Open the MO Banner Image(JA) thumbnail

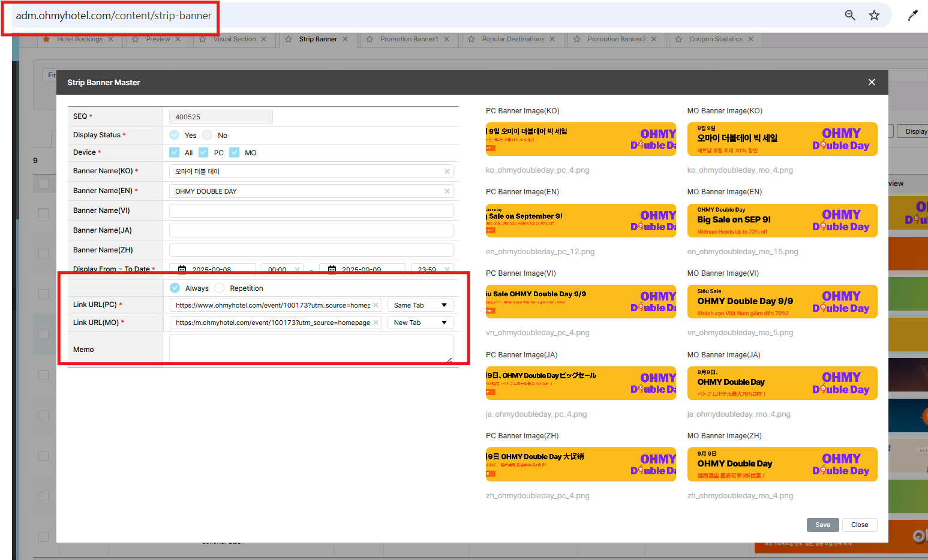click(x=782, y=383)
